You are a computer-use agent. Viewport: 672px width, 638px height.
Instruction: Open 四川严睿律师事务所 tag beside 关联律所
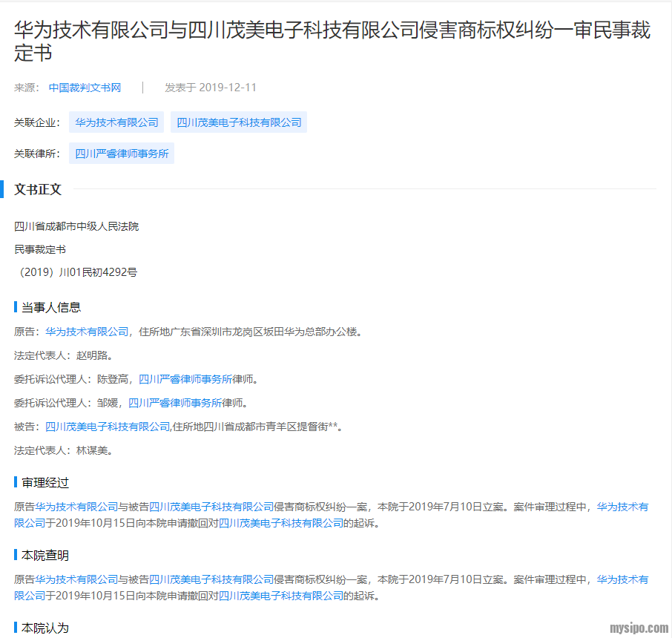122,154
